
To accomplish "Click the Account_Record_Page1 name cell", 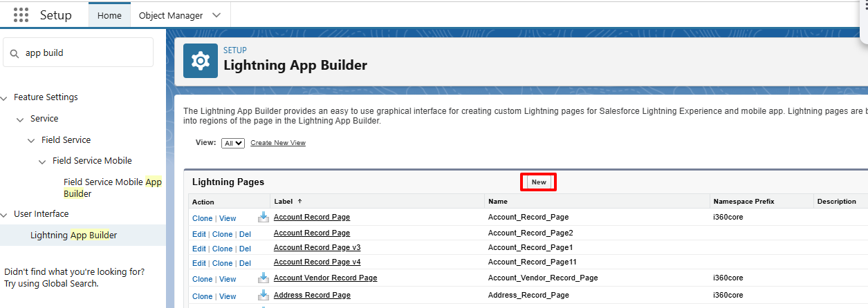I will pos(530,247).
